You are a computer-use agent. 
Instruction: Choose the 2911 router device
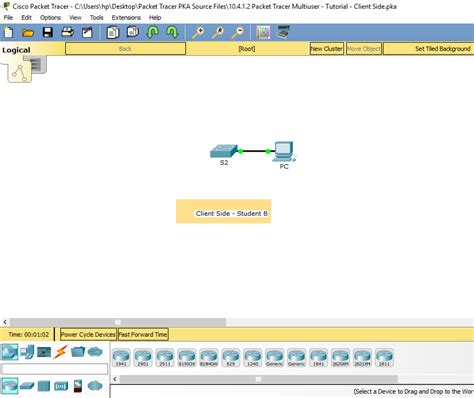pos(165,358)
